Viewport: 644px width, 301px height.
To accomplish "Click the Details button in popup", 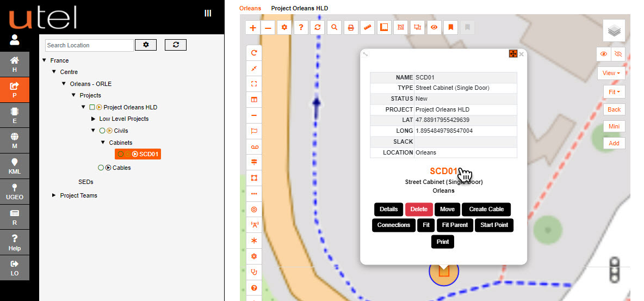I will click(388, 210).
